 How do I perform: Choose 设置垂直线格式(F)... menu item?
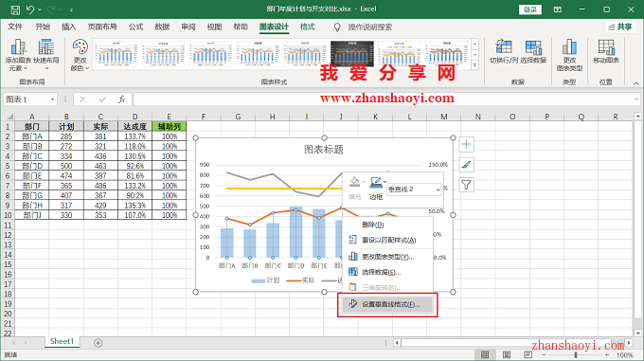[387, 304]
